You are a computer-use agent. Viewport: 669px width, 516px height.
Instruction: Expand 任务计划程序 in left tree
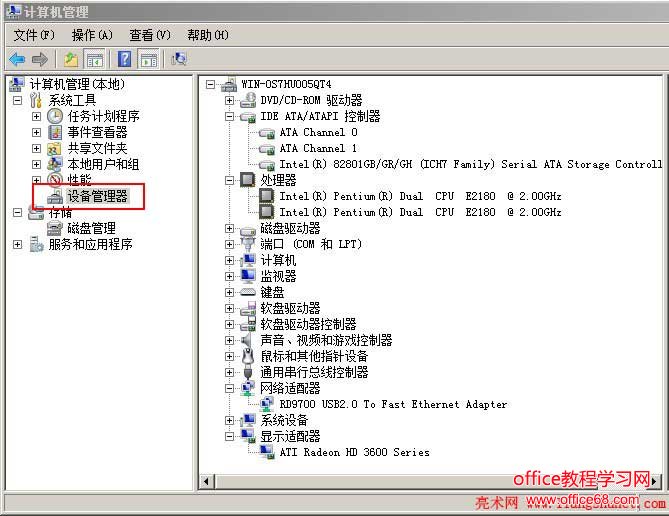(x=37, y=116)
